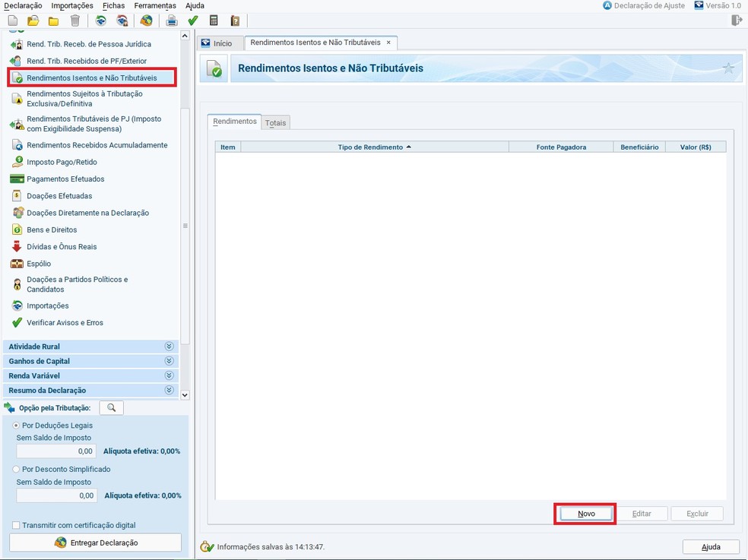Click the exit icon at top right
The image size is (748, 560).
tap(737, 21)
